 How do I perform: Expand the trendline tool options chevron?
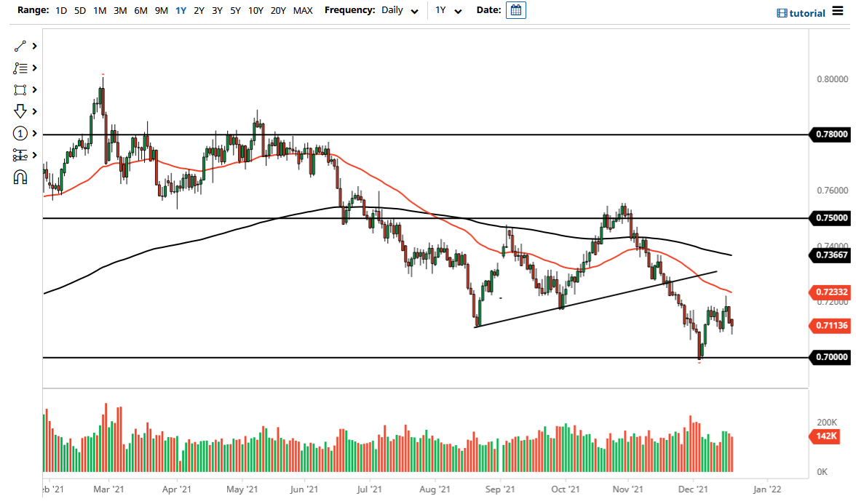33,46
